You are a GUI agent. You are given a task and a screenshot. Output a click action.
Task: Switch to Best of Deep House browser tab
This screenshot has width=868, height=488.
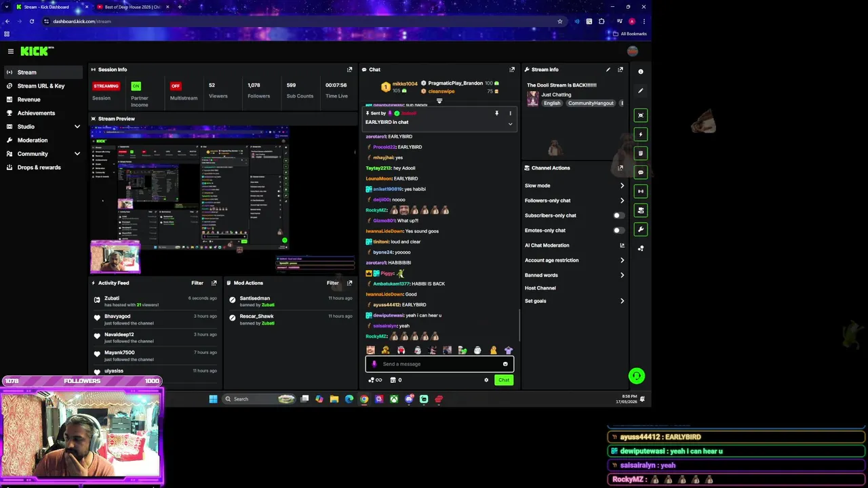(132, 7)
